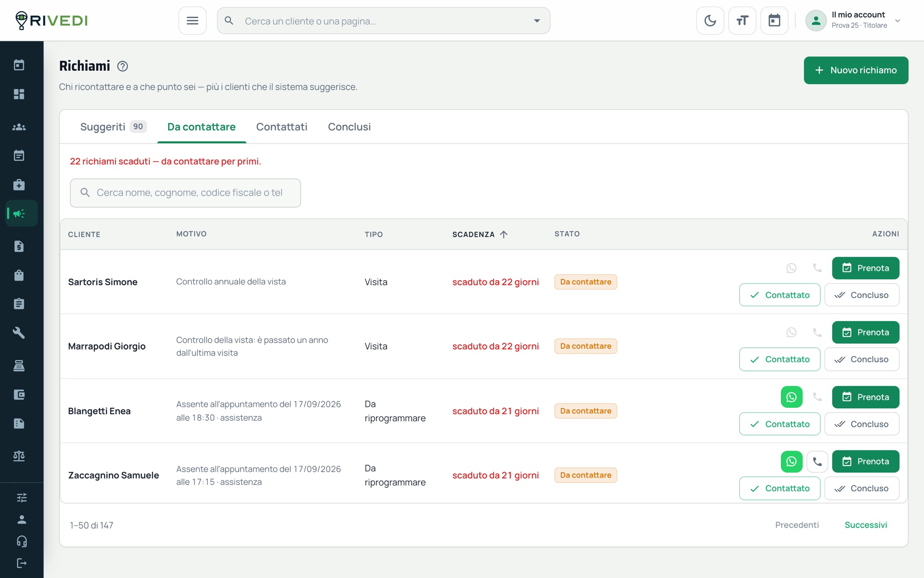Image resolution: width=924 pixels, height=578 pixels.
Task: Click the Nuovo richiamo button
Action: (856, 70)
